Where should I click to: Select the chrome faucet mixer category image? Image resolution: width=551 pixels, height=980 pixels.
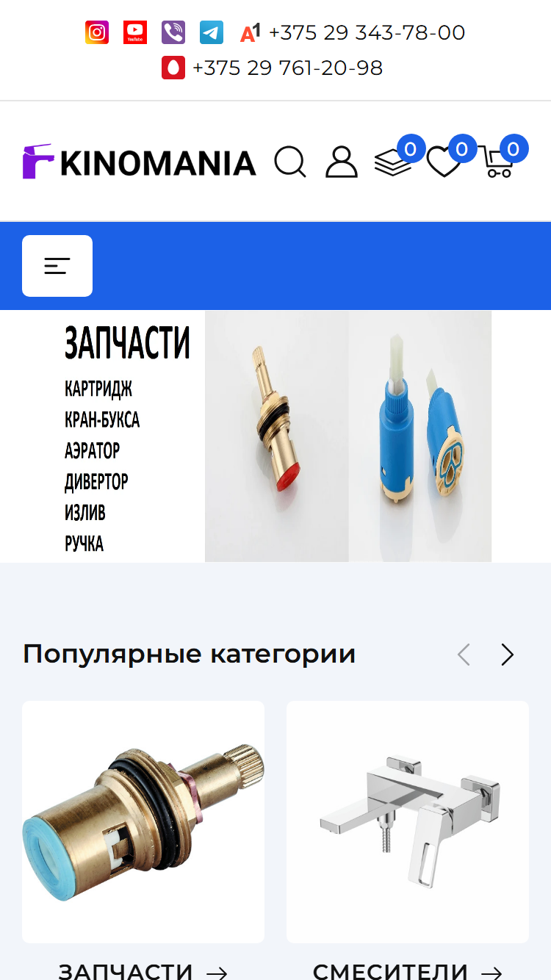408,822
